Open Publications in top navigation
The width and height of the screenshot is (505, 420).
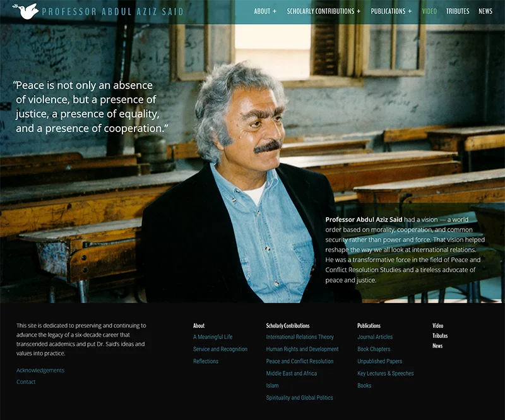pos(388,11)
